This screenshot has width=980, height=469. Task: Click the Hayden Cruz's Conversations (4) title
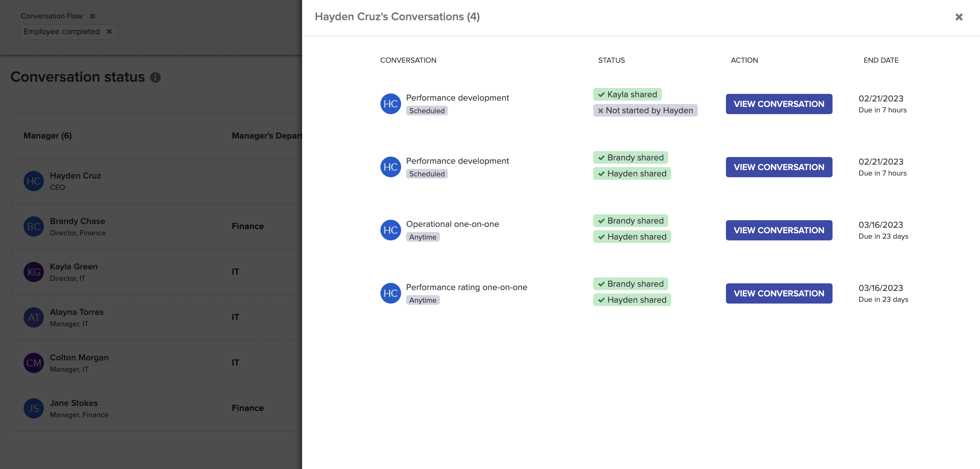point(397,16)
